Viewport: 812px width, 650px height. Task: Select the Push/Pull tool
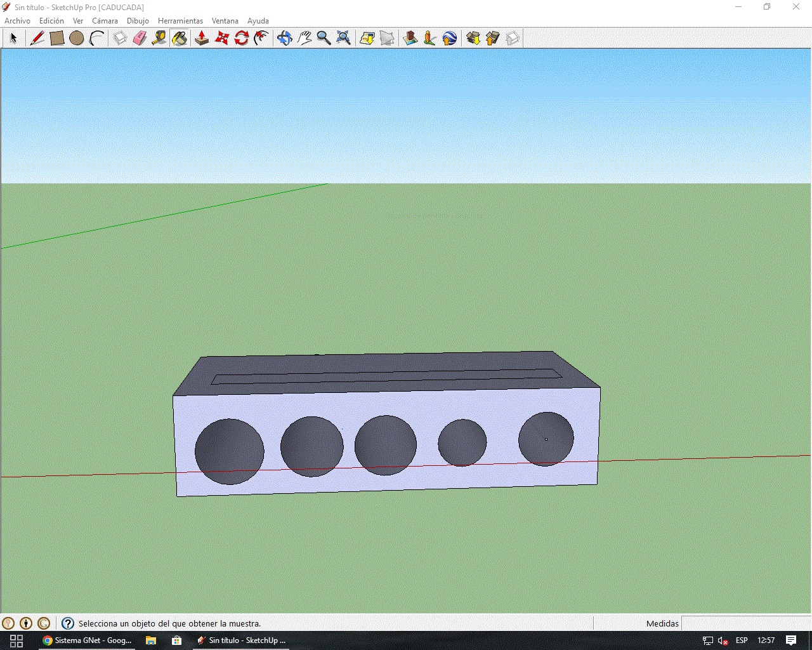202,39
